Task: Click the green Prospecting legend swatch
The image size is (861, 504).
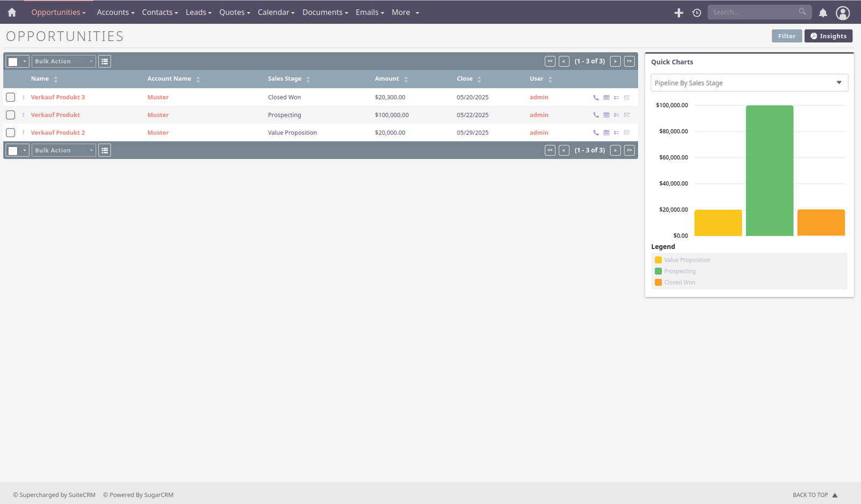Action: coord(658,271)
